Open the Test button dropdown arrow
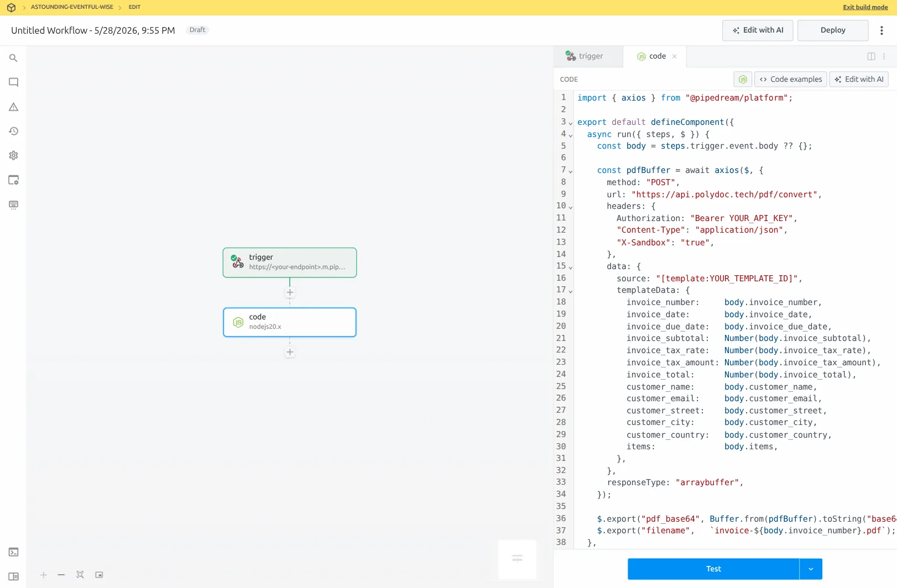Screen dimensions: 897x588 point(811,569)
